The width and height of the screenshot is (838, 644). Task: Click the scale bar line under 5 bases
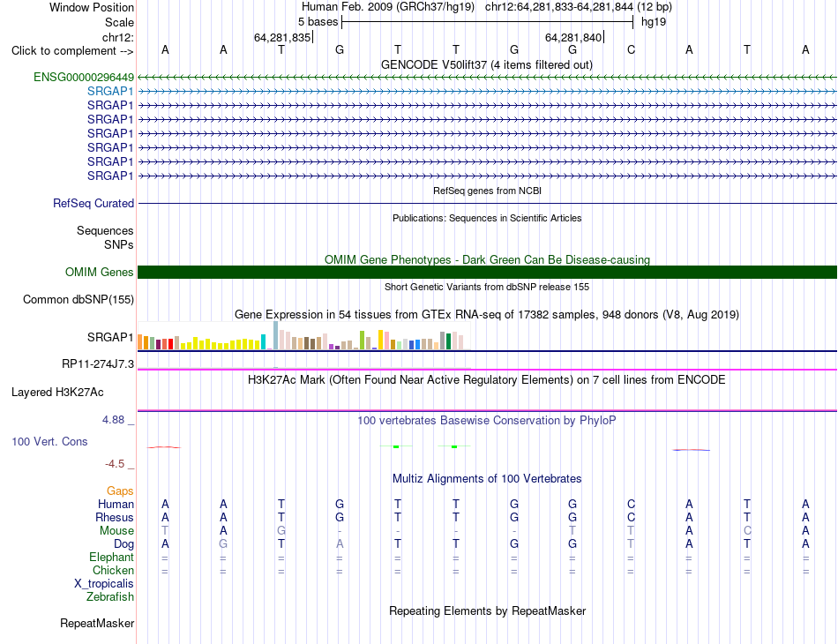[487, 22]
